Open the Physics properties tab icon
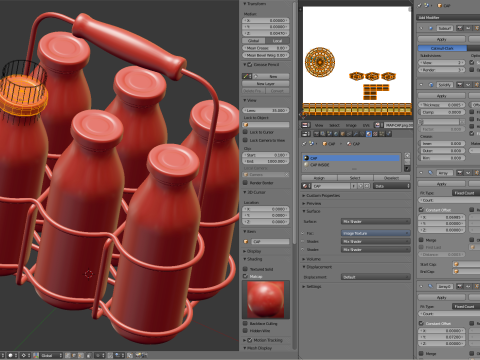The width and height of the screenshot is (480, 360). click(388, 134)
